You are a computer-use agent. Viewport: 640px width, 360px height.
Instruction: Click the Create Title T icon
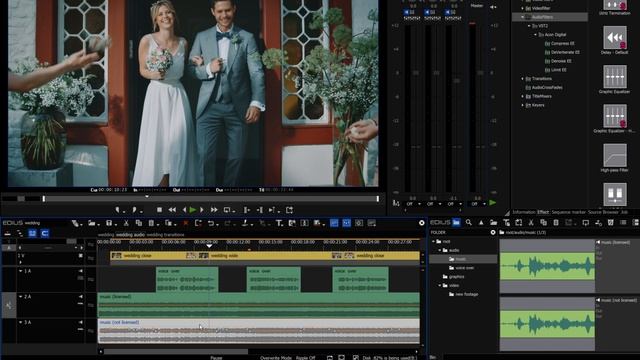coord(279,223)
